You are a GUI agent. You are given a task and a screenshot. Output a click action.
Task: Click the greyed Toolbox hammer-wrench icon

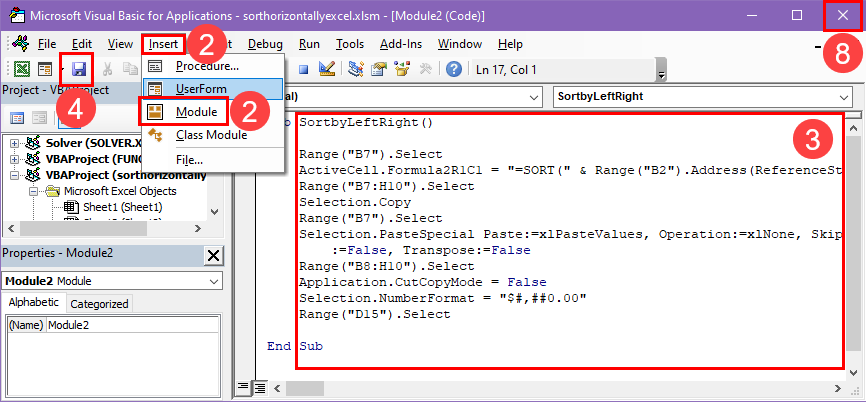point(425,69)
